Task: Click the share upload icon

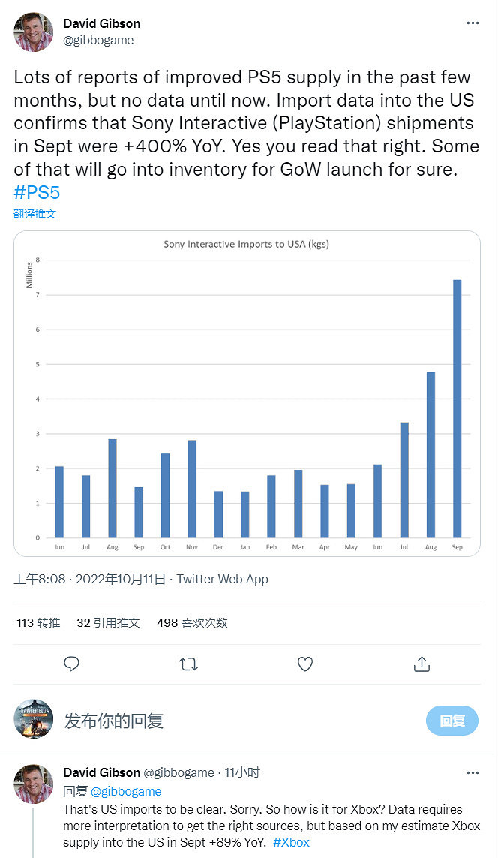Action: pyautogui.click(x=421, y=664)
